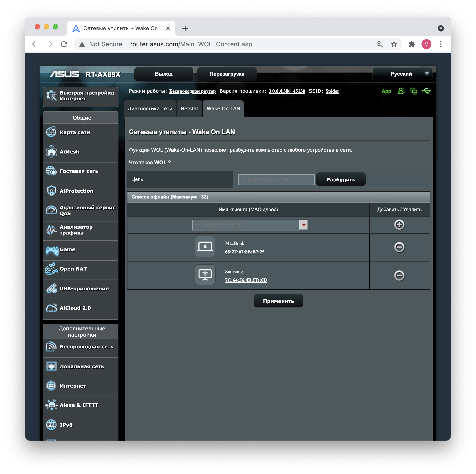Click the Перезагрузка reboot button
Viewport: 476px width, 474px height.
[227, 74]
